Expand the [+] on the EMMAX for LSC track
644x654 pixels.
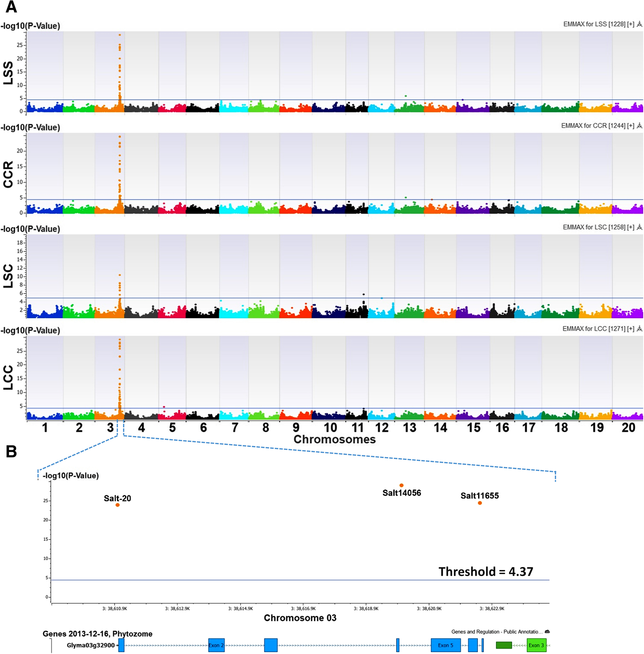[631, 227]
